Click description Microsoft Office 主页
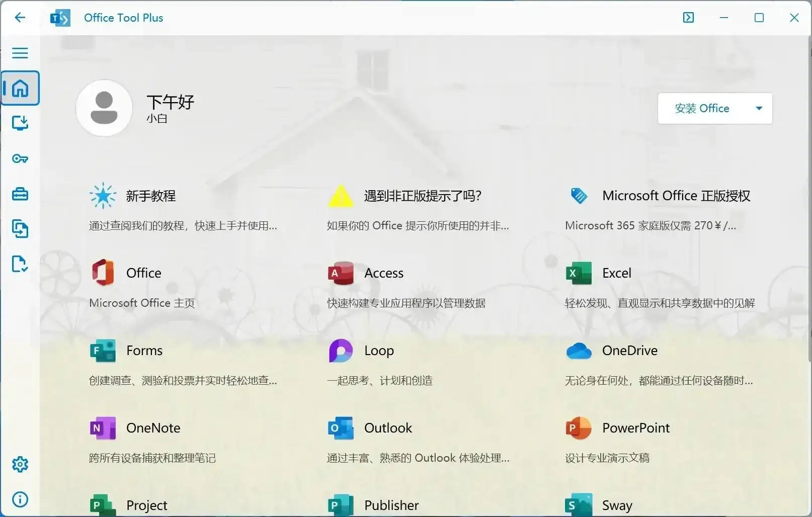This screenshot has height=517, width=812. [x=141, y=303]
